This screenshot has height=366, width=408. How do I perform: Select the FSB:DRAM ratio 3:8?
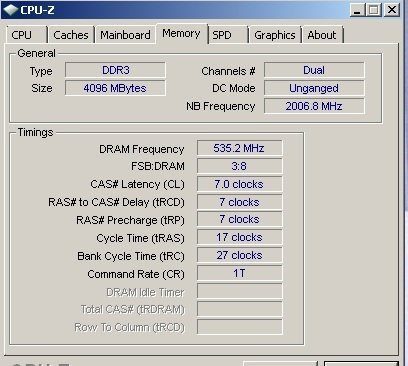click(x=240, y=166)
